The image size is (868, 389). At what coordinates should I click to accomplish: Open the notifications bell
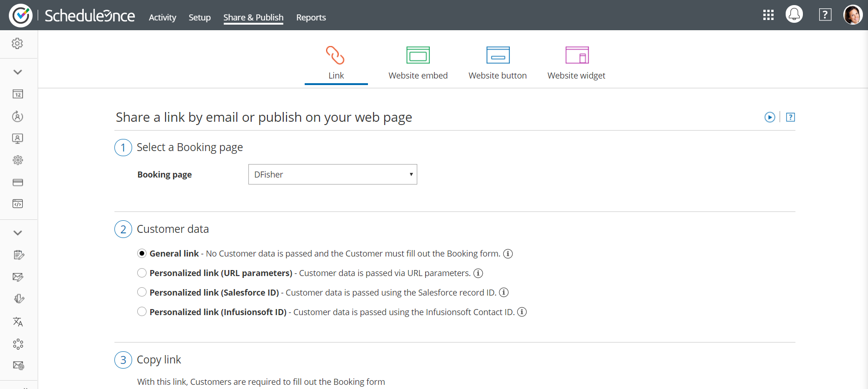794,14
